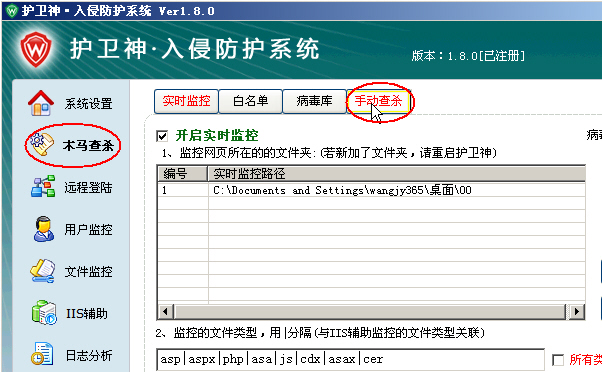
Task: Open 文件监控 file wrench icon
Action: click(x=43, y=271)
